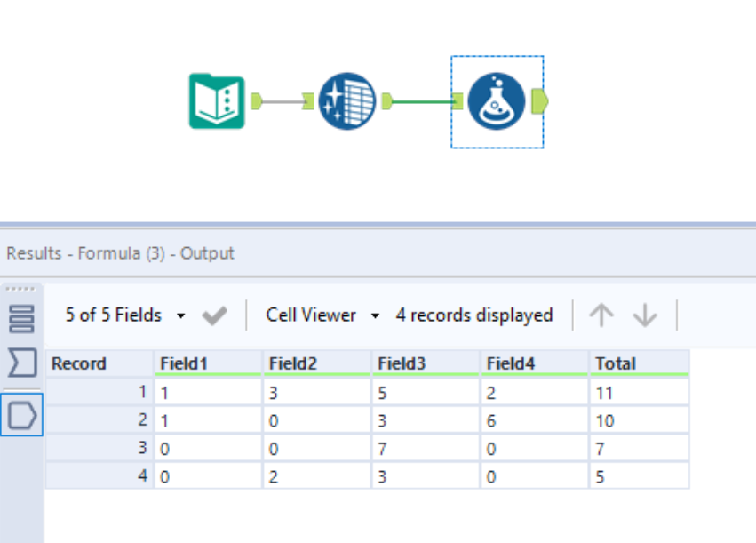Click the Formula tool output anchor
Viewport: 756px width, 543px height.
[x=539, y=102]
